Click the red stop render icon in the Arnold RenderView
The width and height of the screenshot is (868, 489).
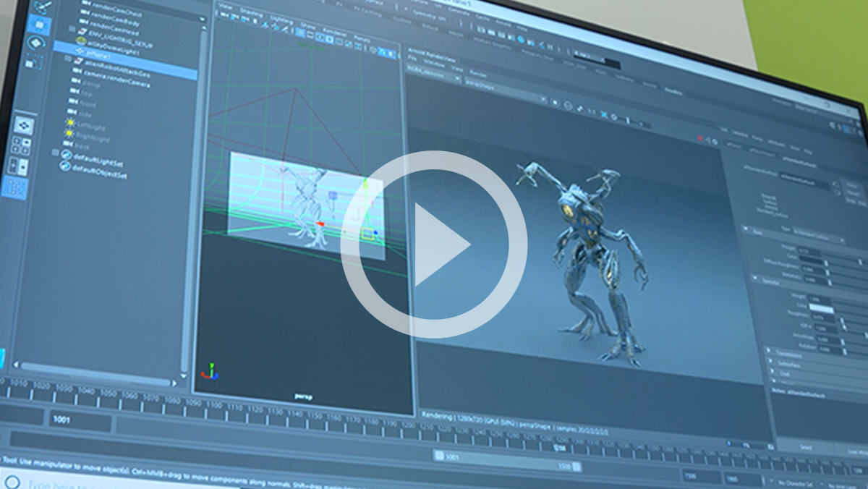click(x=700, y=137)
